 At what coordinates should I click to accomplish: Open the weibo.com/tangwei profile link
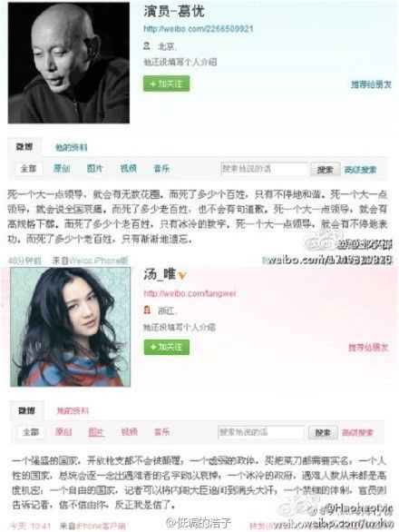click(x=190, y=293)
